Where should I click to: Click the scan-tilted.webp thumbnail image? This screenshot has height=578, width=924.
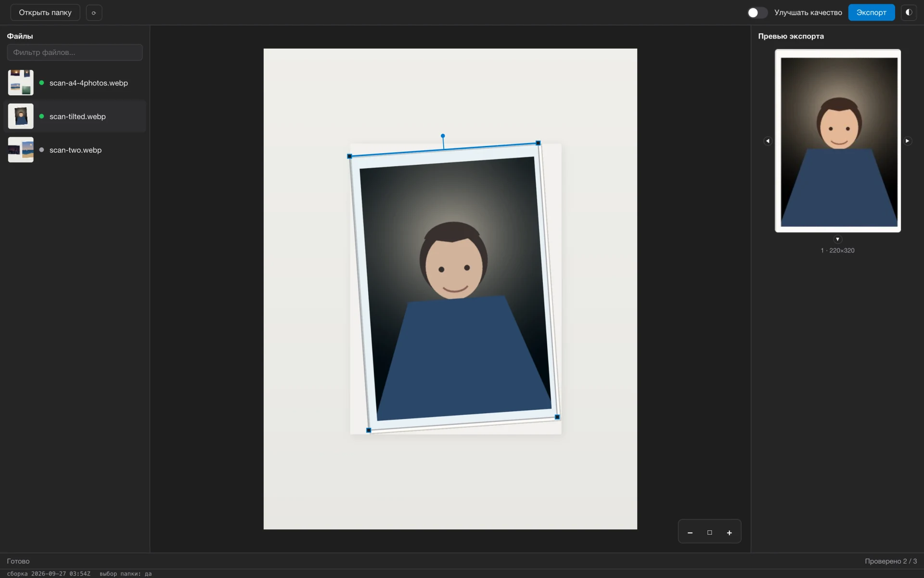click(21, 116)
